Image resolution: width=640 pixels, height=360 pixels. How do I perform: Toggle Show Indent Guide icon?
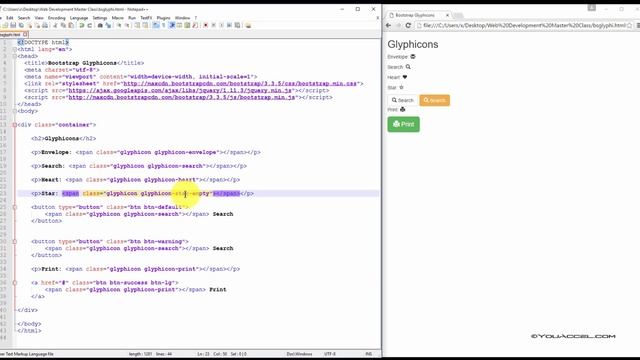172,25
